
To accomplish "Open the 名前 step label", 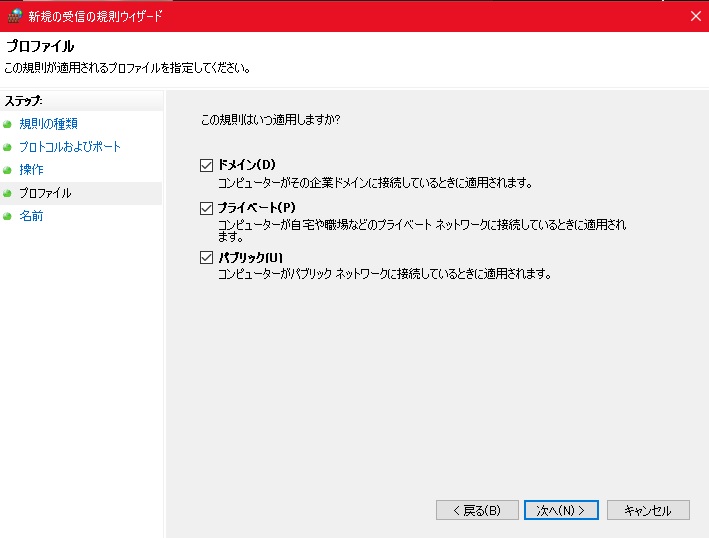I will pos(31,216).
